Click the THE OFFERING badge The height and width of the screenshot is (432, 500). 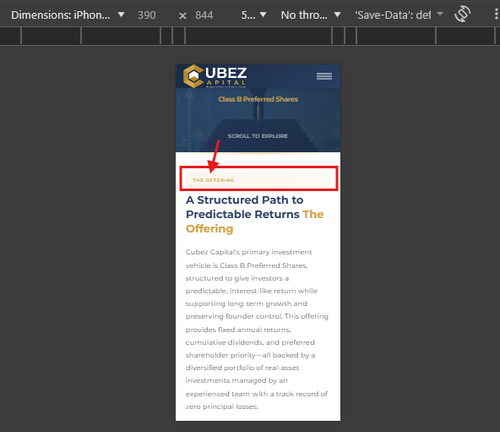pyautogui.click(x=258, y=180)
